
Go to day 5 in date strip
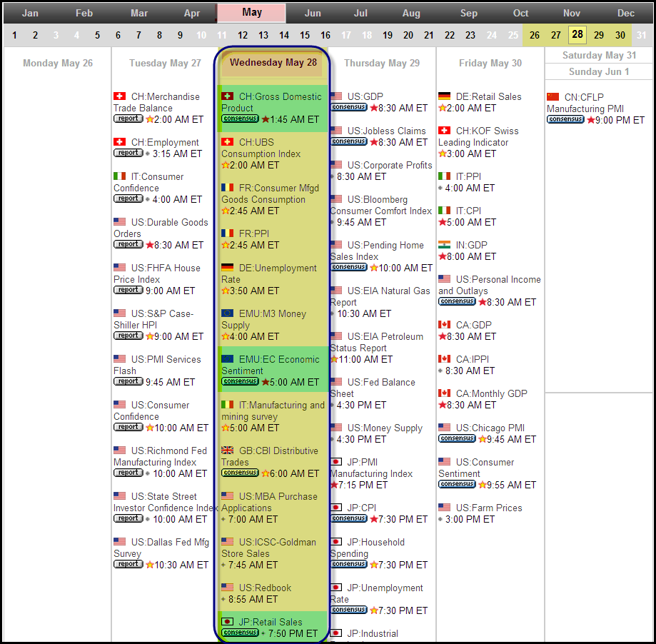tap(98, 35)
